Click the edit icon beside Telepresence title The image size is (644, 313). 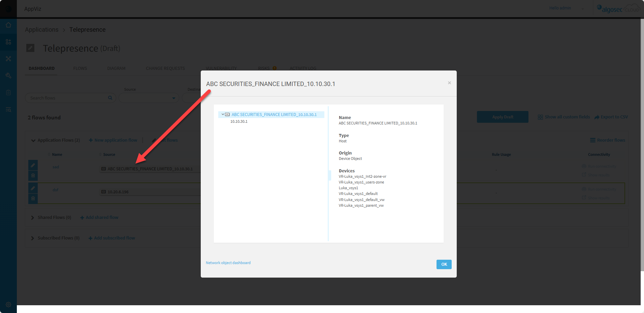[30, 48]
